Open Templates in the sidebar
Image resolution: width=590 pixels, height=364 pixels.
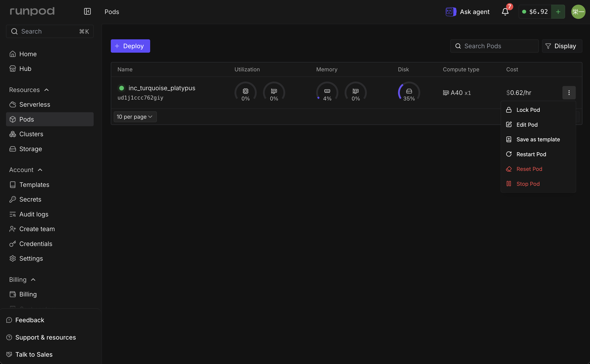[x=50, y=185]
